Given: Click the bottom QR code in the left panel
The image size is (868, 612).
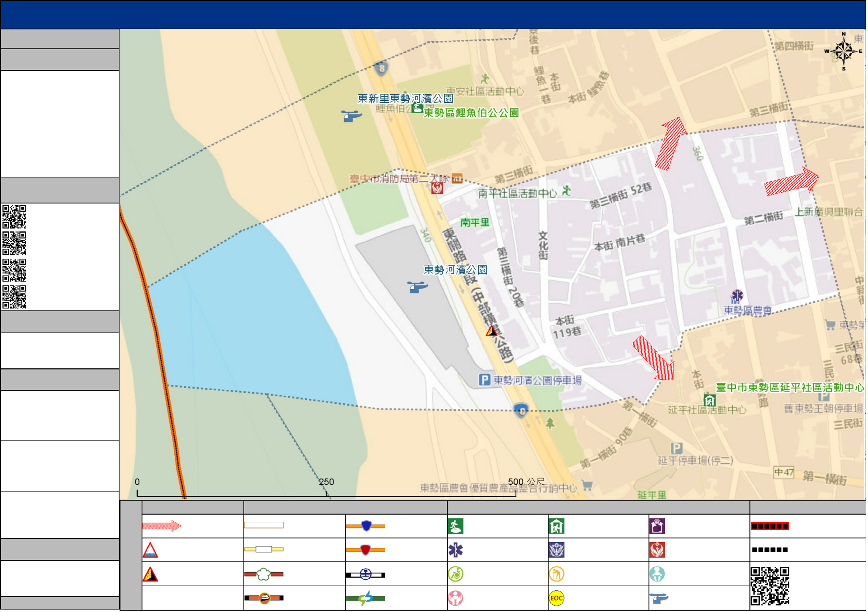Looking at the screenshot, I should pyautogui.click(x=14, y=297).
